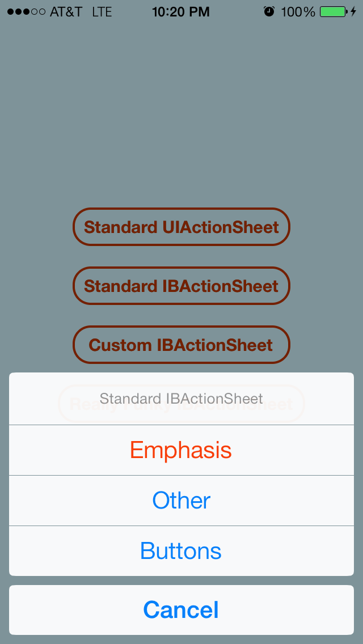Tap the gray Standard IBActionSheet sheet title
The image size is (363, 644).
coord(181,399)
